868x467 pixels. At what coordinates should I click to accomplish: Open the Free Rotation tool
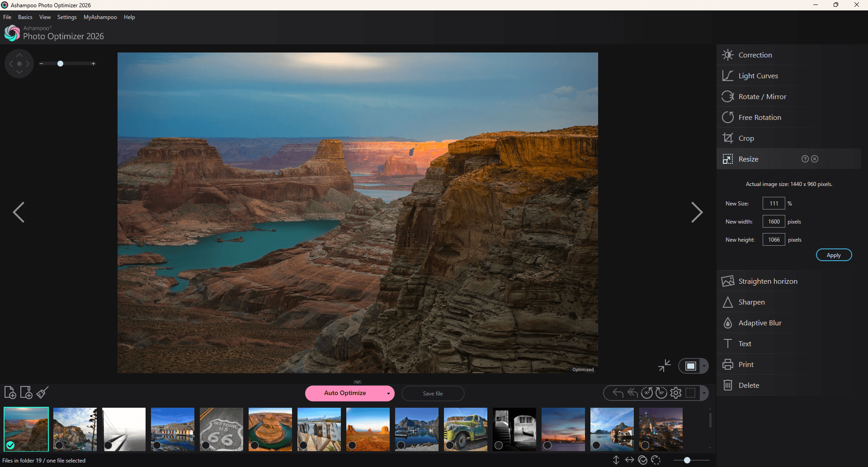point(789,117)
